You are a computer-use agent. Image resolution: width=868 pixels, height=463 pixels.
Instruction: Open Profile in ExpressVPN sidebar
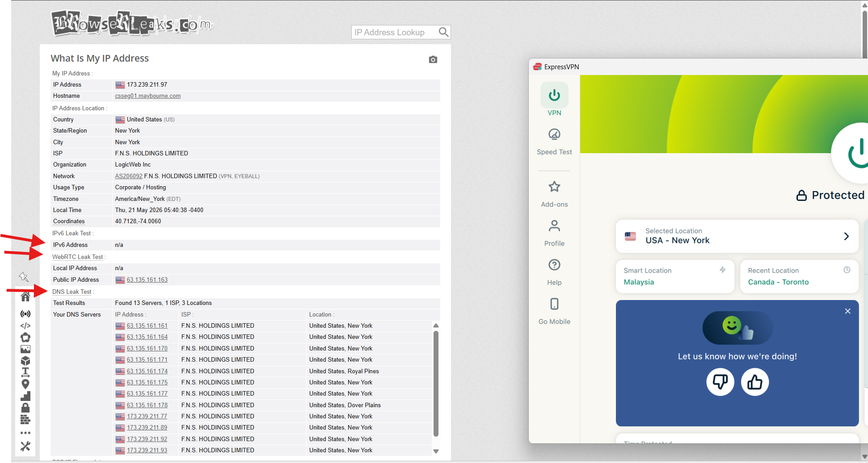554,233
